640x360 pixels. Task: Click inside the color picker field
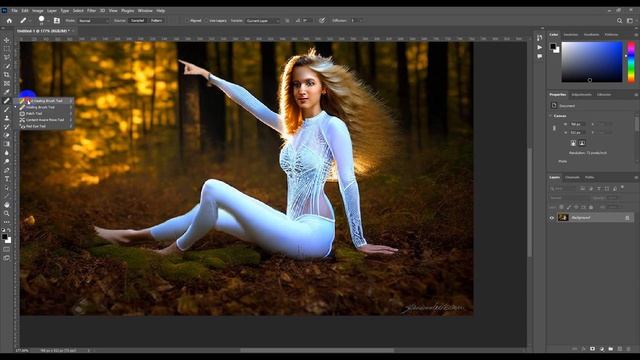(x=592, y=62)
